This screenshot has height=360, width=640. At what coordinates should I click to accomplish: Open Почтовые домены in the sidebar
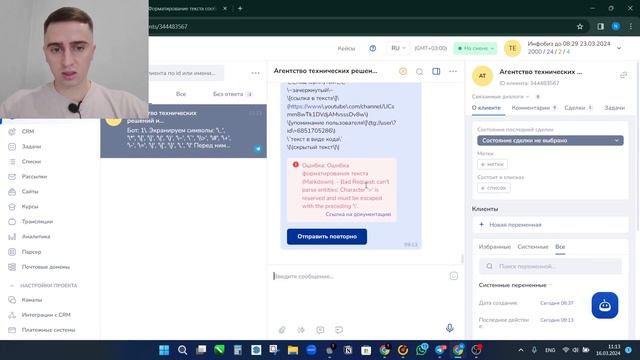(x=46, y=267)
